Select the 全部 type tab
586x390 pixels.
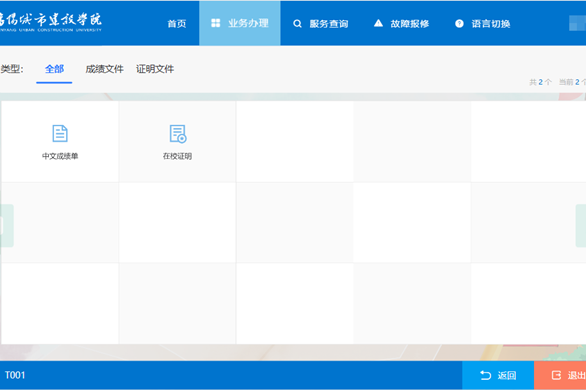tap(54, 69)
